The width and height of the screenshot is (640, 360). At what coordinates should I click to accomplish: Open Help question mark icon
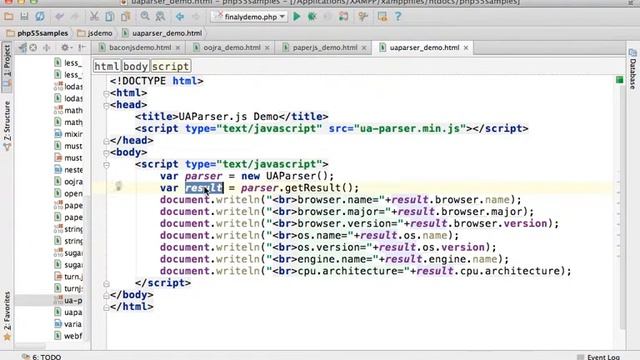pyautogui.click(x=398, y=17)
